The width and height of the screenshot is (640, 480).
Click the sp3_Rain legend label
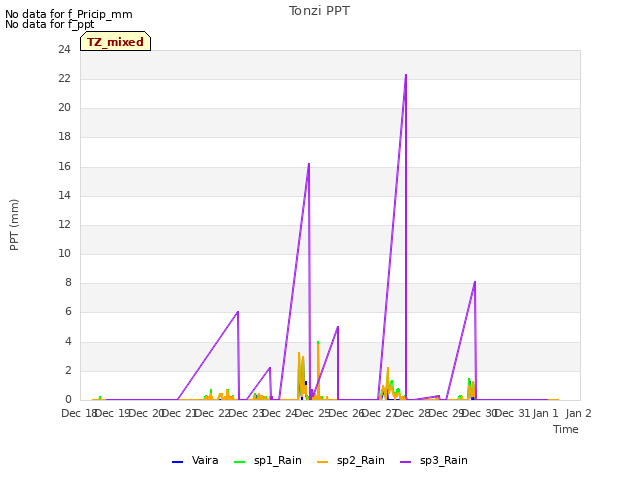point(443,460)
